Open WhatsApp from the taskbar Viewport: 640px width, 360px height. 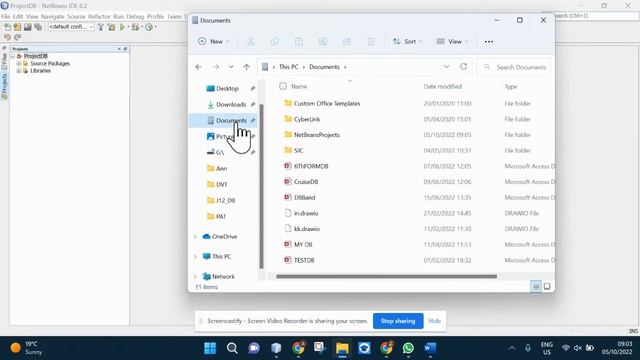click(x=408, y=348)
